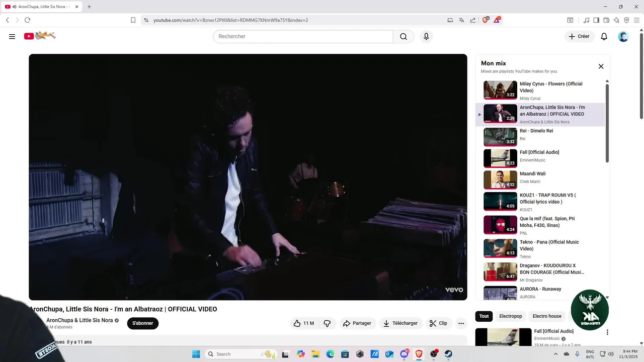The image size is (644, 362).
Task: Open the notifications bell
Action: click(x=604, y=36)
